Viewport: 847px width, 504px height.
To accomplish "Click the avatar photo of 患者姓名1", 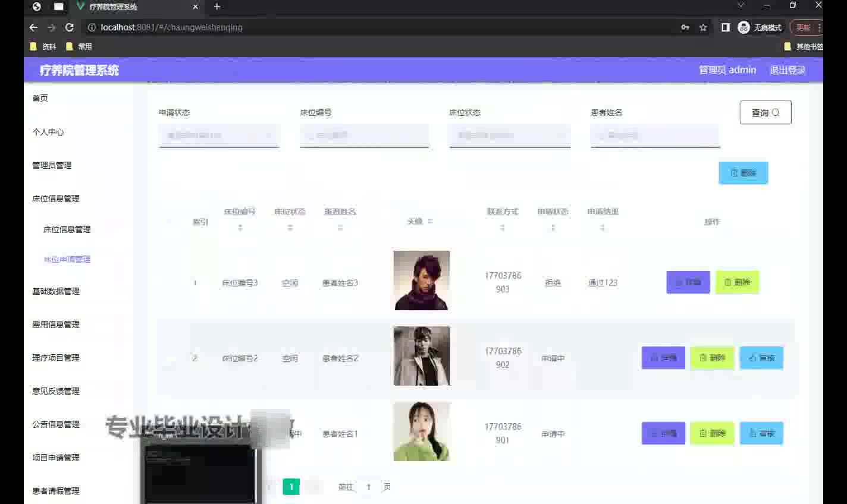I will [422, 431].
